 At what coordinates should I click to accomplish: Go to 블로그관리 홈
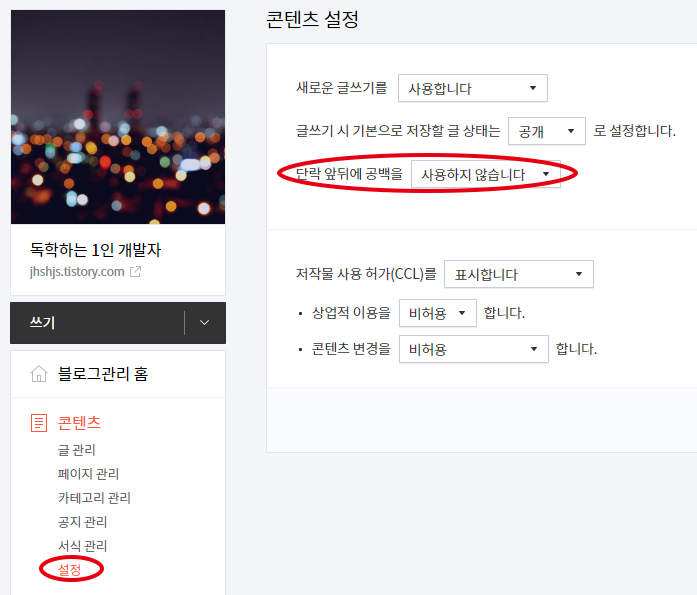pos(103,374)
